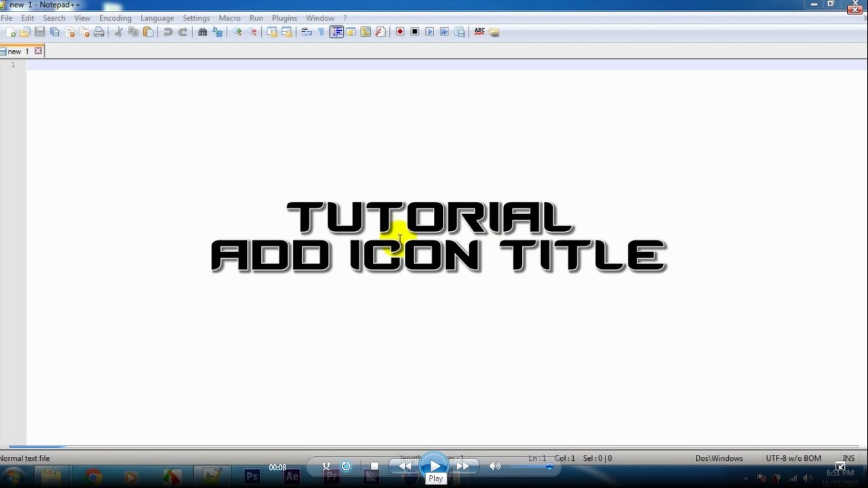Toggle shuffle in the media player controls
Image resolution: width=868 pixels, height=488 pixels.
(x=326, y=466)
